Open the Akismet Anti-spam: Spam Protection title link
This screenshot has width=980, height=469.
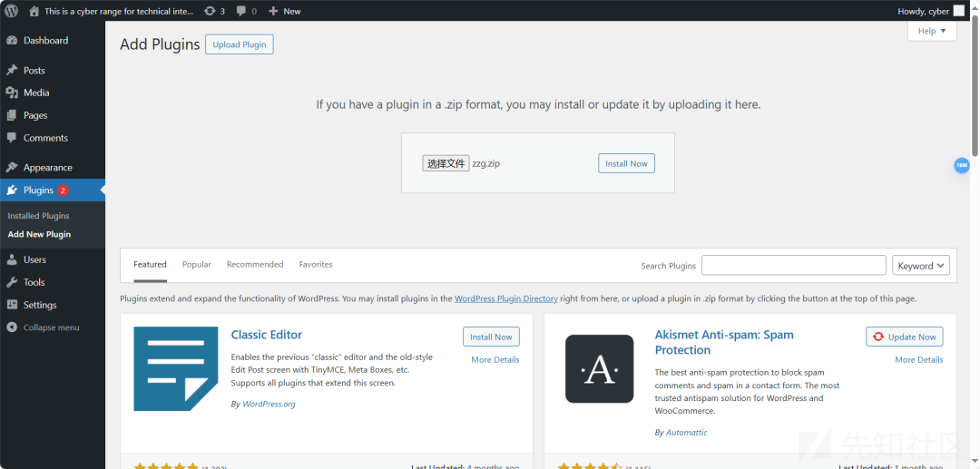724,342
